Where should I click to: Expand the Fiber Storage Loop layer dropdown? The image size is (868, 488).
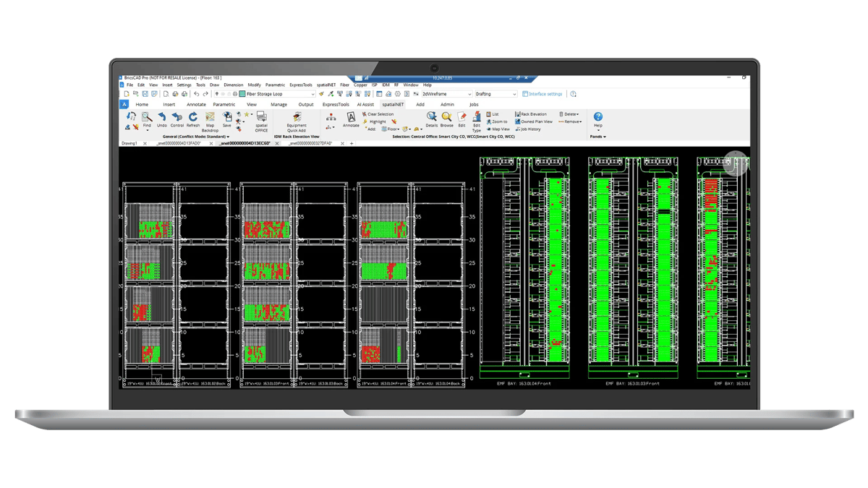(312, 94)
